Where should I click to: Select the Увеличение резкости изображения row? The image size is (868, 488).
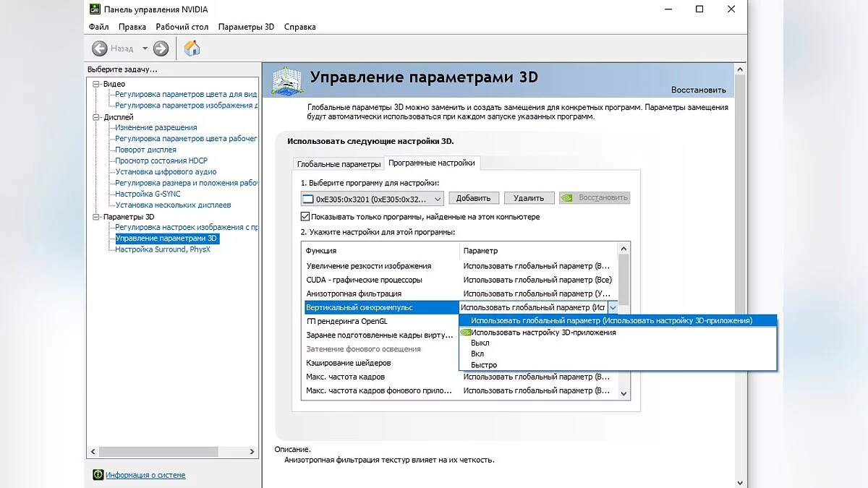[460, 266]
